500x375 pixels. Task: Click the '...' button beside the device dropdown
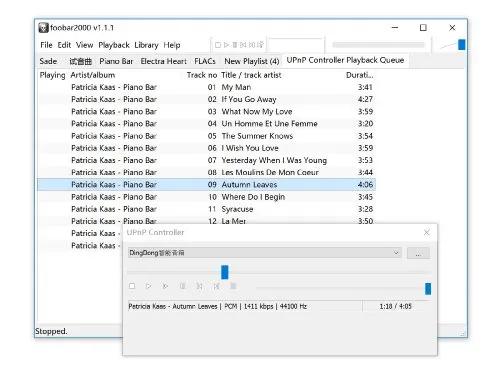click(418, 253)
